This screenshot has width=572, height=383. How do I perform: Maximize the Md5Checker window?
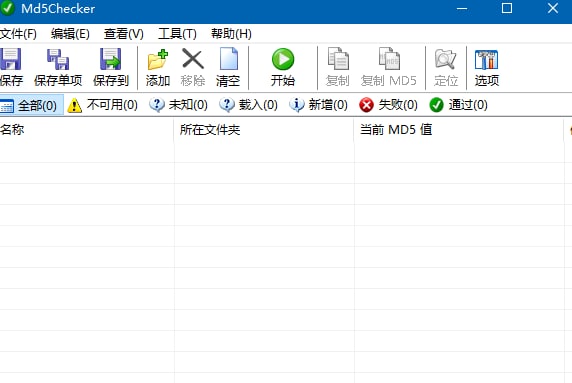click(507, 8)
